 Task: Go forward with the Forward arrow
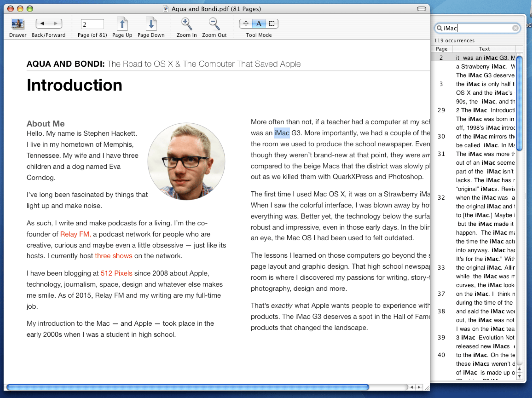pos(56,24)
